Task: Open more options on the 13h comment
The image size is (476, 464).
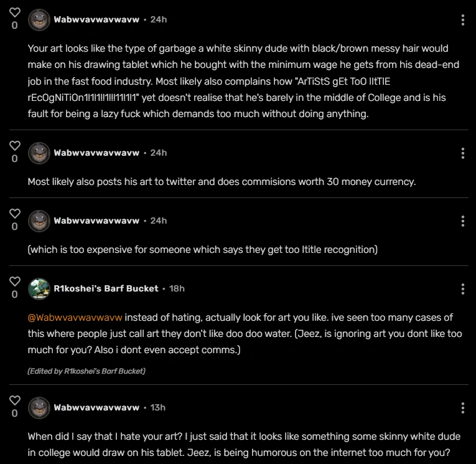Action: pos(463,408)
